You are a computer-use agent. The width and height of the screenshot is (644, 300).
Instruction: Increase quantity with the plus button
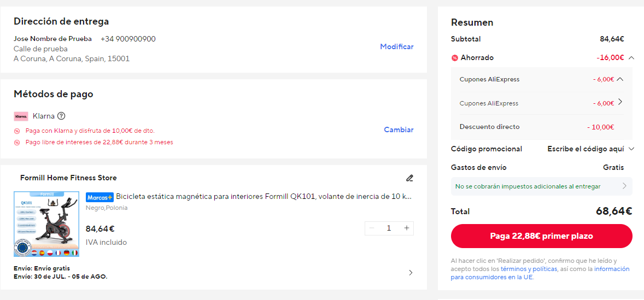(x=407, y=228)
